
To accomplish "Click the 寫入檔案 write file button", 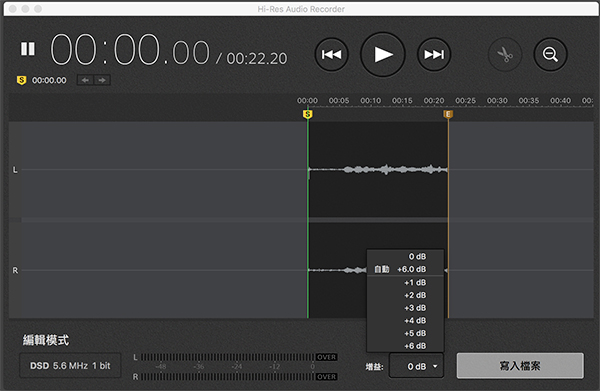I will click(520, 366).
